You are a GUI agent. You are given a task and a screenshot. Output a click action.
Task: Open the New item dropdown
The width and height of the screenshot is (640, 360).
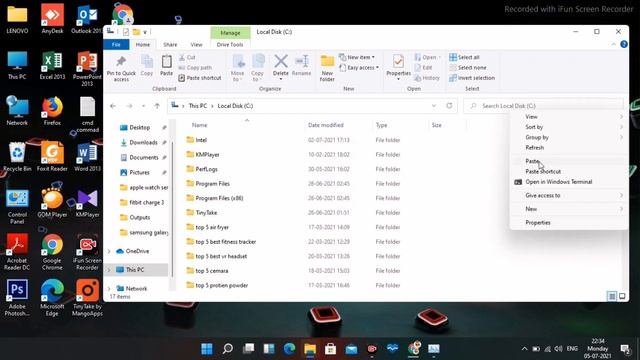358,58
